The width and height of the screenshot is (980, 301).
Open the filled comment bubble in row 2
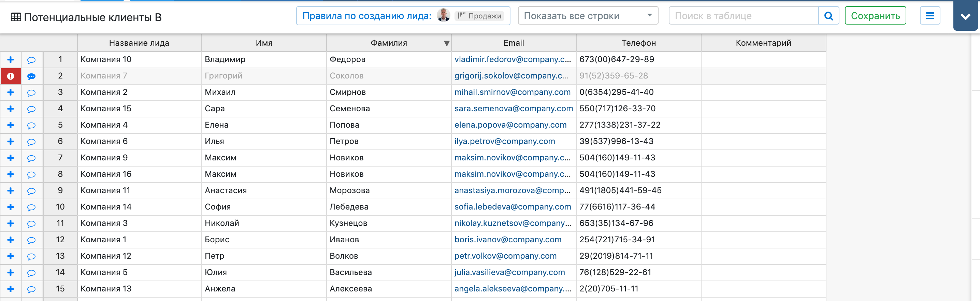31,76
